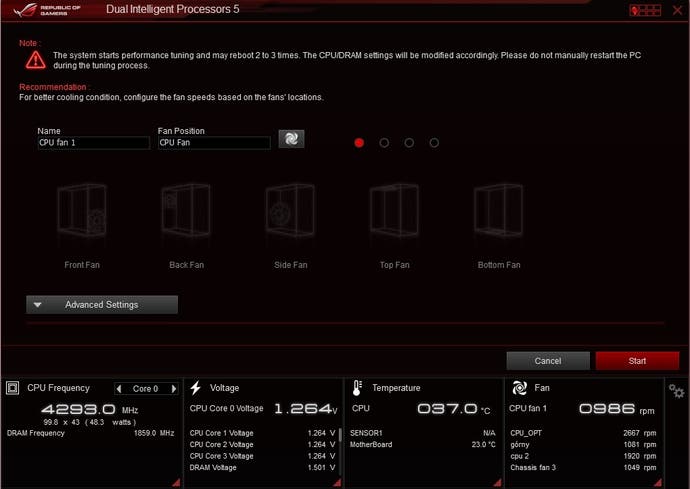
Task: Click the Fan panel fan icon
Action: [519, 388]
